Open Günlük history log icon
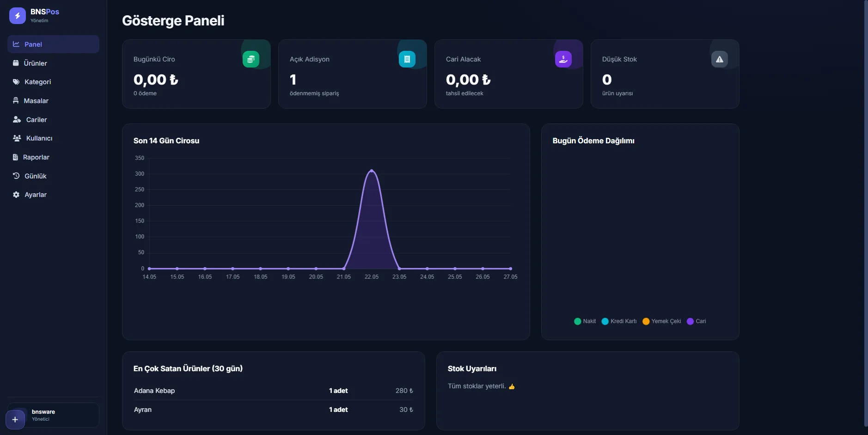The image size is (868, 435). click(16, 176)
